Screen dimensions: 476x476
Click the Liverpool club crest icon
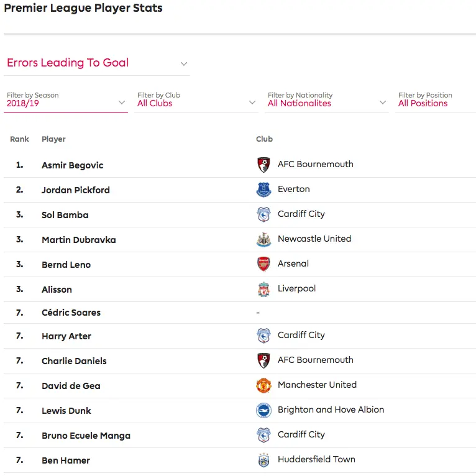point(263,289)
